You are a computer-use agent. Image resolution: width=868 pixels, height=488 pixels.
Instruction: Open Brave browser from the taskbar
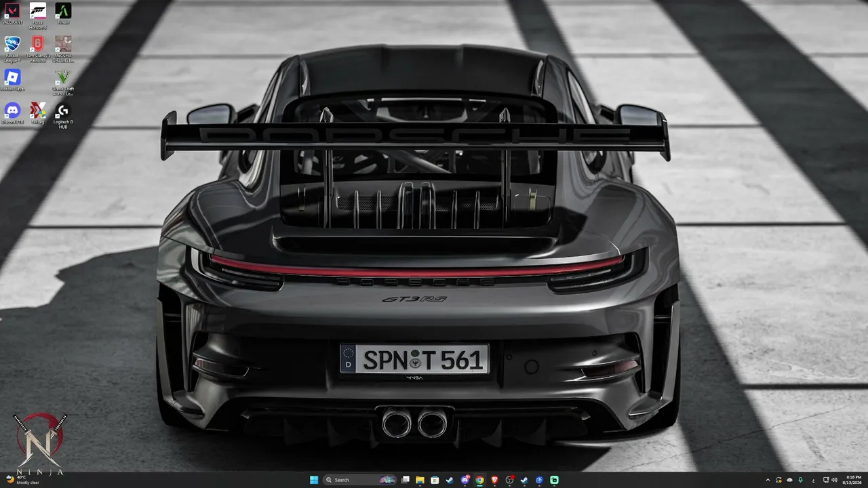point(494,480)
